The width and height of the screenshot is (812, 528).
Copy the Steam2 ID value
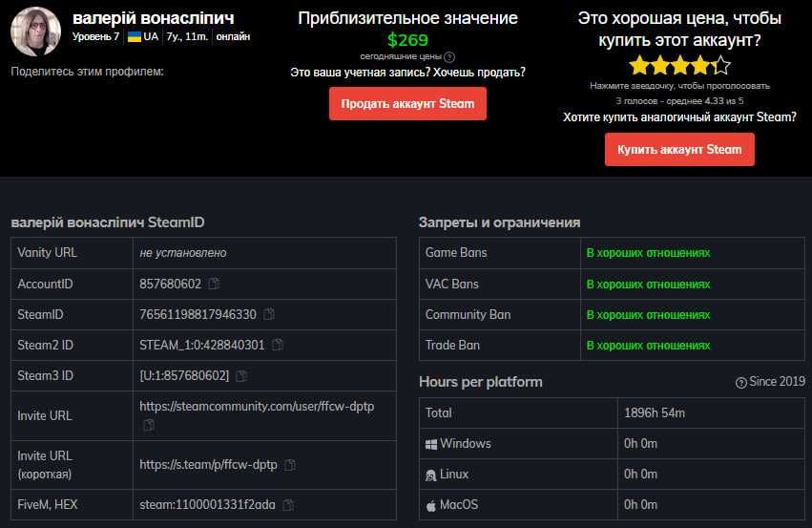(278, 345)
